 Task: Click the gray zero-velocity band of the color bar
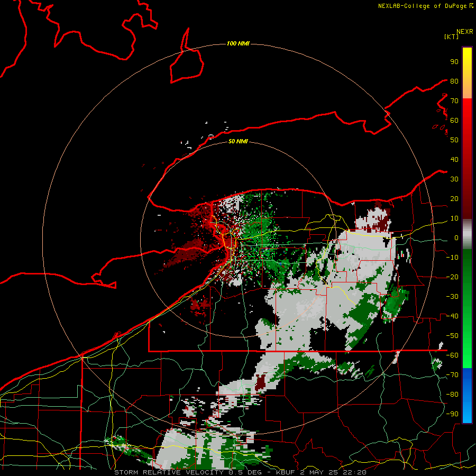[467, 234]
